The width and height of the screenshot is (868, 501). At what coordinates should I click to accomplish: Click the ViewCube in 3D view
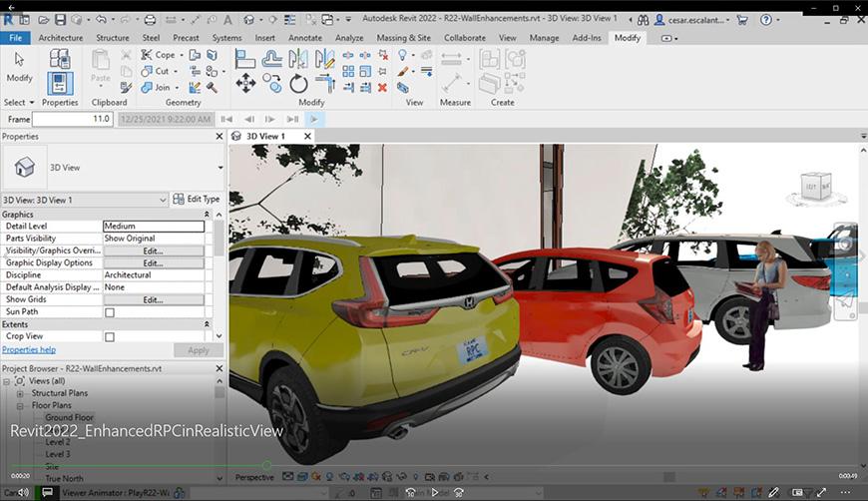point(816,187)
